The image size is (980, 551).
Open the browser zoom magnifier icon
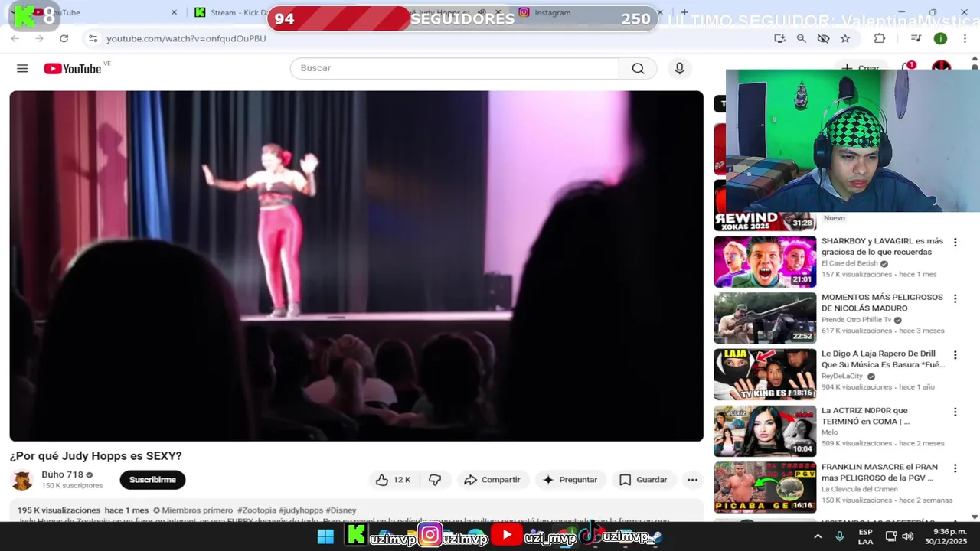tap(801, 38)
